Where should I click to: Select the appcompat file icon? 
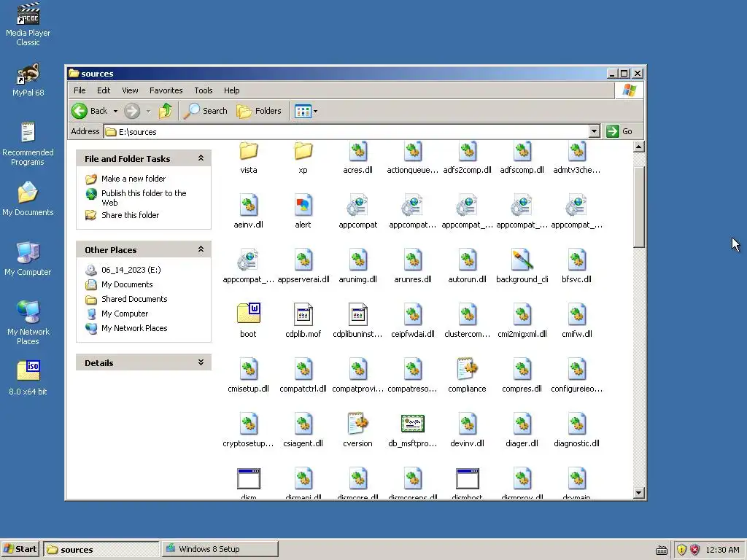point(357,206)
